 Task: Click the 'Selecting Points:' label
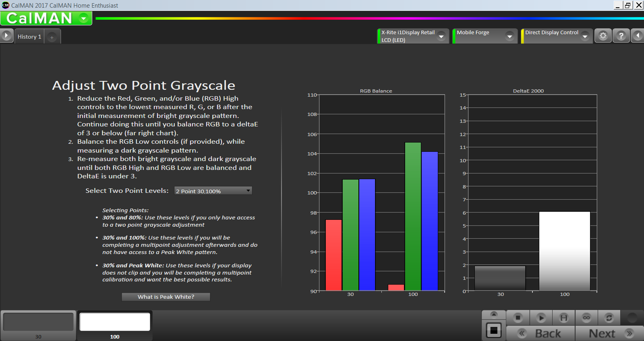125,210
